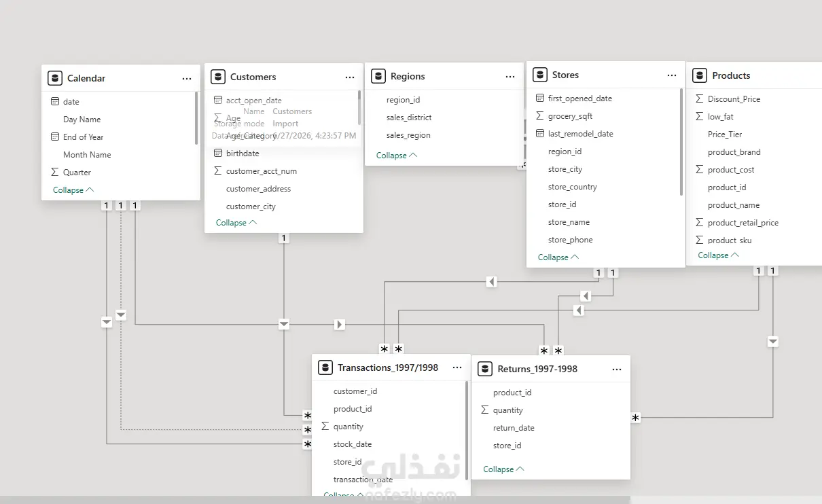
Task: Click the Transactions_1997/1998 table database icon
Action: pos(325,367)
